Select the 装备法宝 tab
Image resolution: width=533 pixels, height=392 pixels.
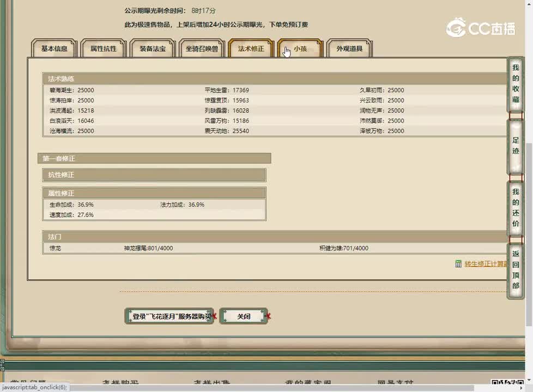pyautogui.click(x=153, y=48)
